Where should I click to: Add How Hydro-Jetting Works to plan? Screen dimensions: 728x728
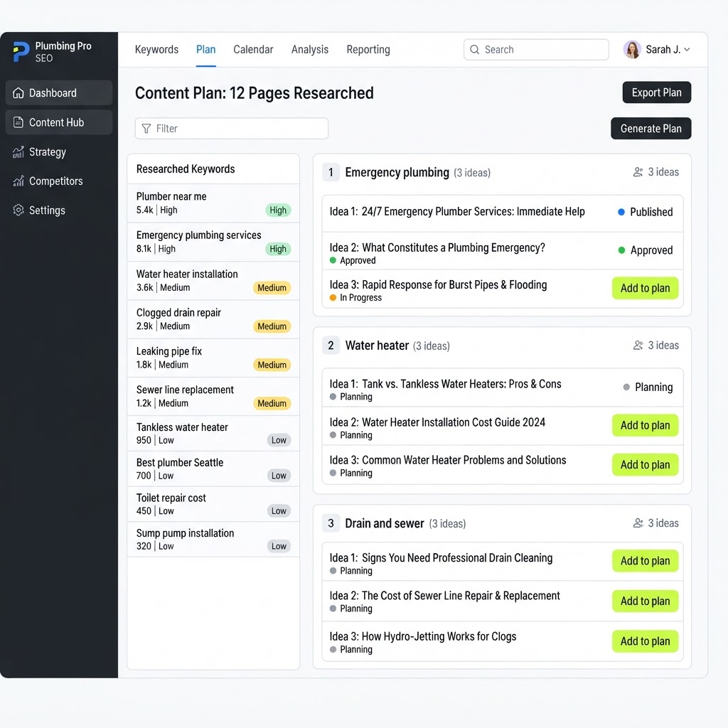click(645, 641)
